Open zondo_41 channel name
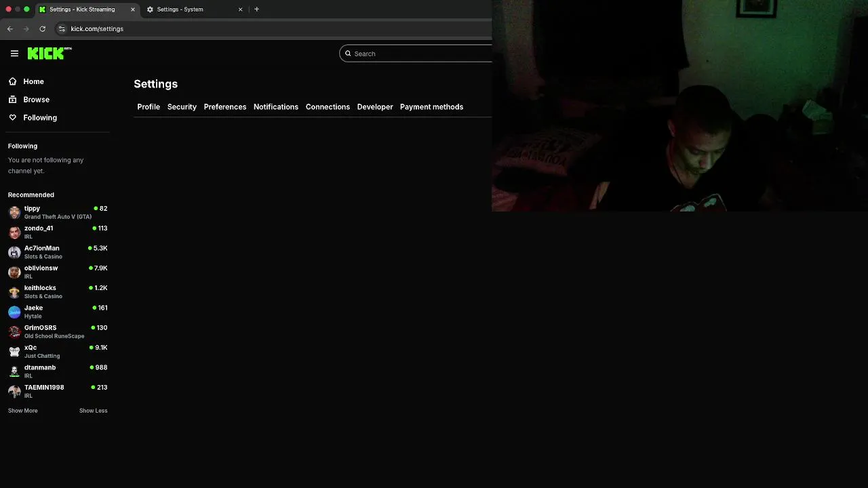Viewport: 868px width, 488px height. click(x=39, y=228)
